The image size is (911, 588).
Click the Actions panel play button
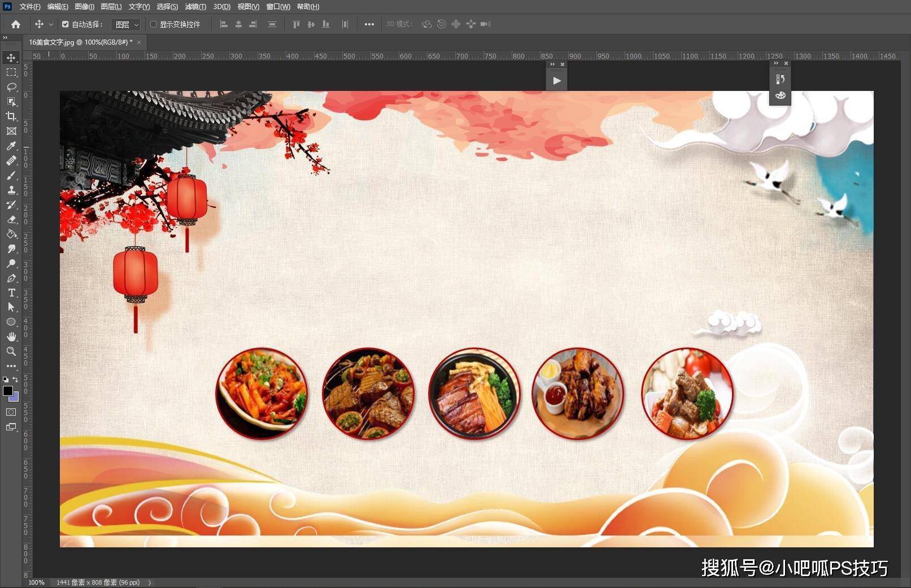pos(556,80)
